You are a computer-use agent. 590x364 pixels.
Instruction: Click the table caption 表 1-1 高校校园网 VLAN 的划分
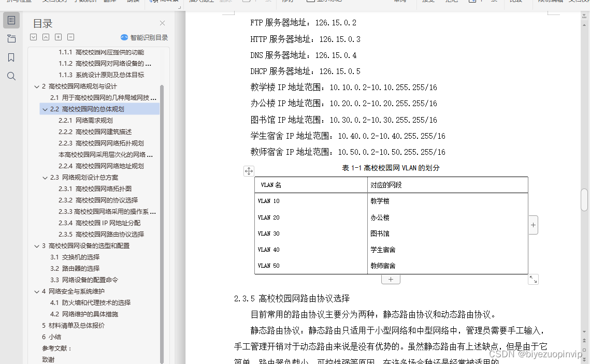coord(391,168)
